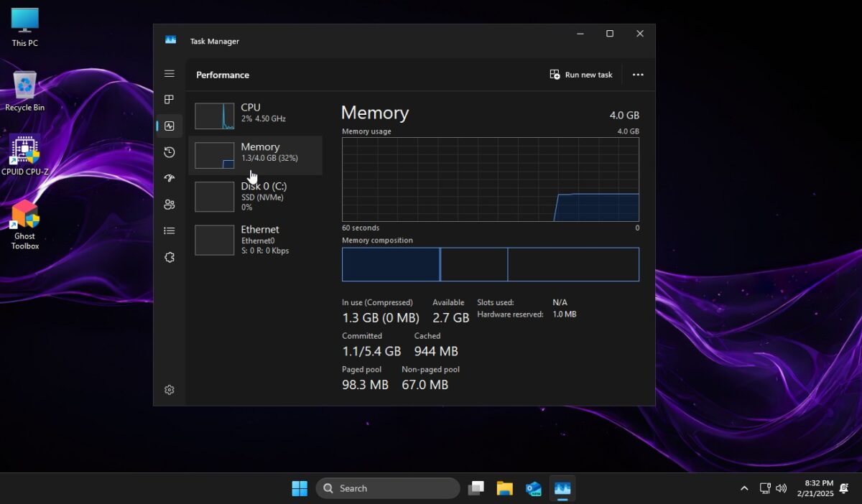862x504 pixels.
Task: Show hidden icons in the system tray
Action: [745, 487]
